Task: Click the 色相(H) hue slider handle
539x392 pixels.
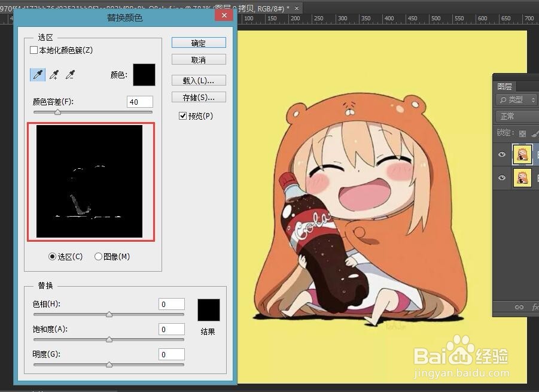Action: click(109, 314)
